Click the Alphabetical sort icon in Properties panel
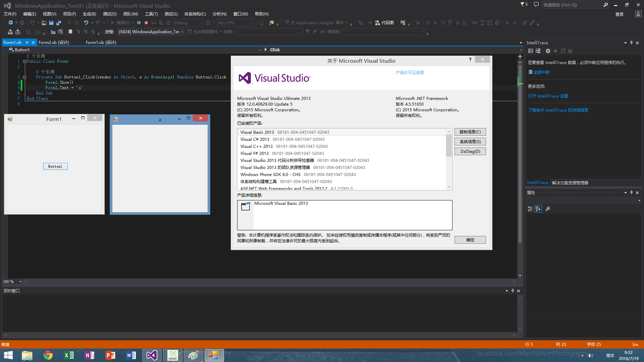Viewport: 644px width, 362px height. [538, 209]
